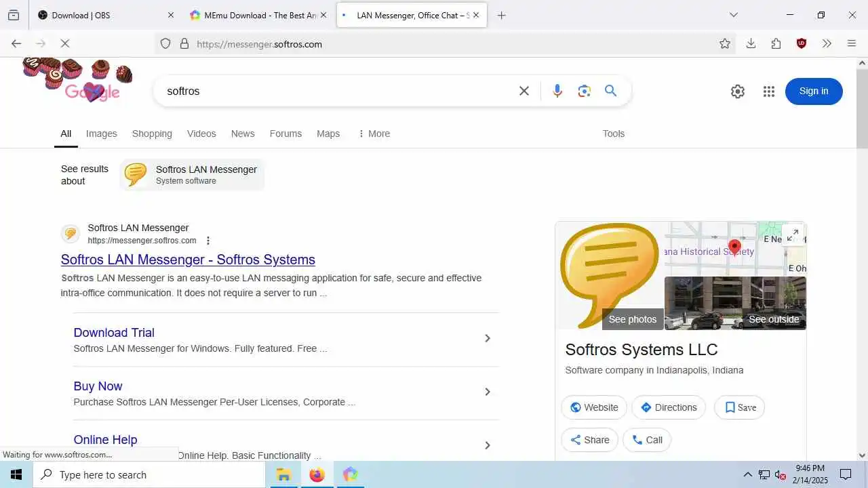The image size is (868, 488).
Task: Open File Explorer from taskbar
Action: (x=283, y=474)
